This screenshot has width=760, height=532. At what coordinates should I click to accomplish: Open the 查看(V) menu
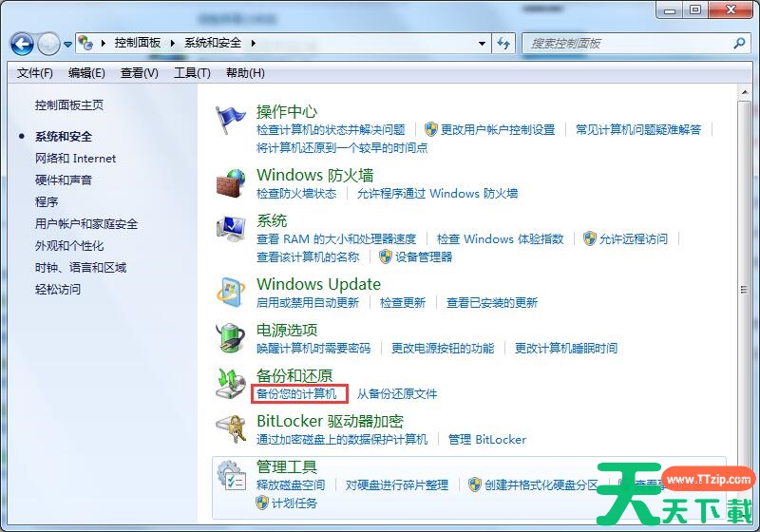139,73
